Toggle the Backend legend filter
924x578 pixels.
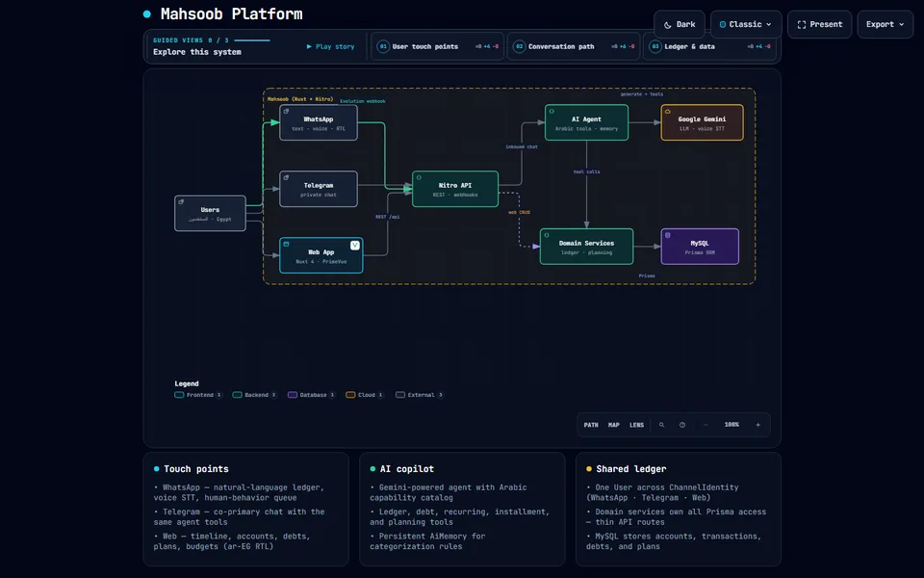pyautogui.click(x=254, y=395)
